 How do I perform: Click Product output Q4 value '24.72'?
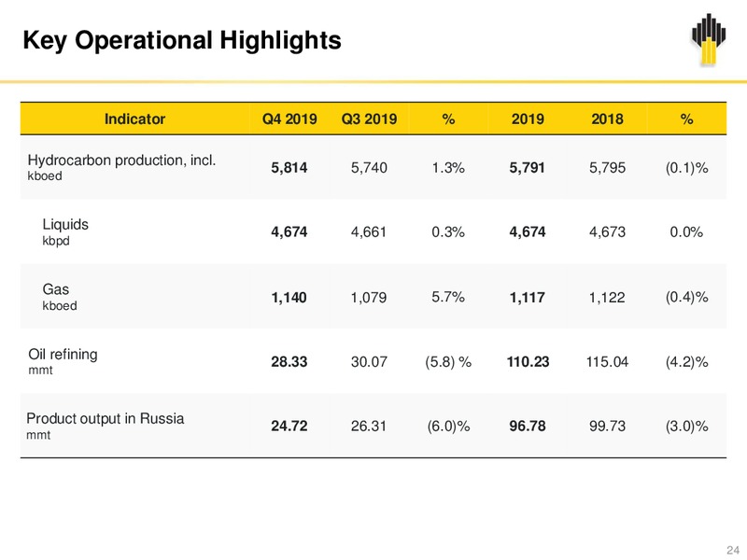289,426
